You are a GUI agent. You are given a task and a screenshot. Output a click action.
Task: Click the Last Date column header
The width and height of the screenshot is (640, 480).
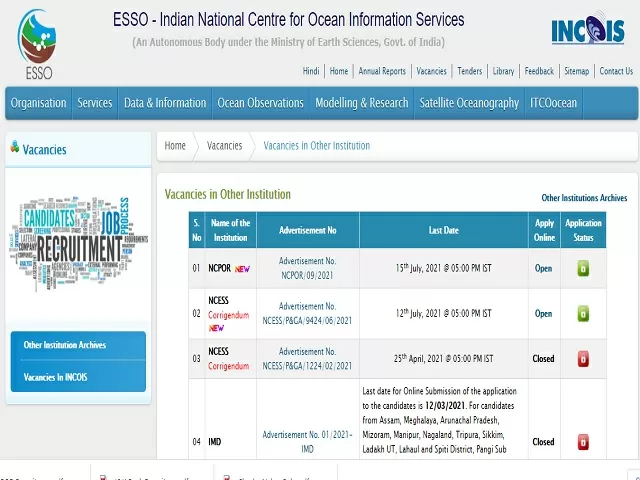(444, 230)
